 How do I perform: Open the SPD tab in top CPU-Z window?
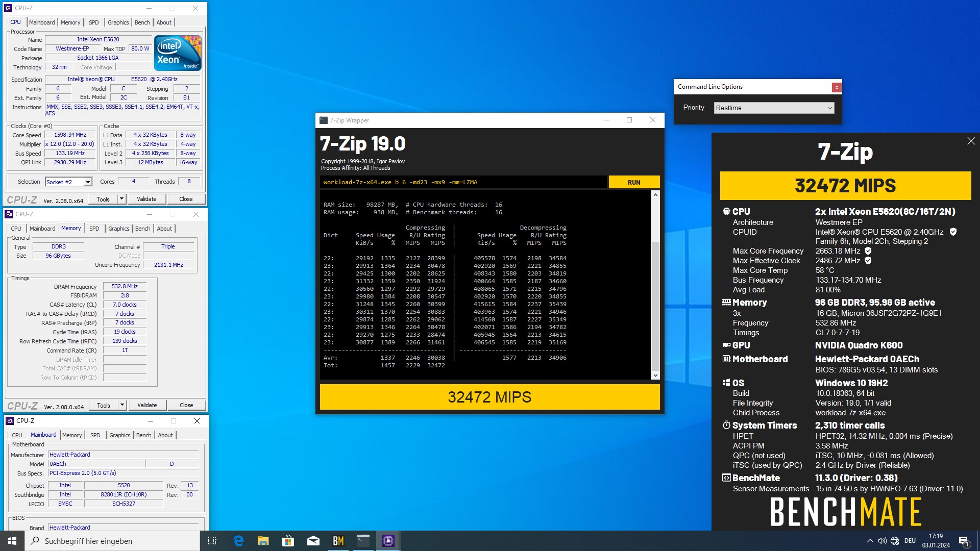(94, 22)
